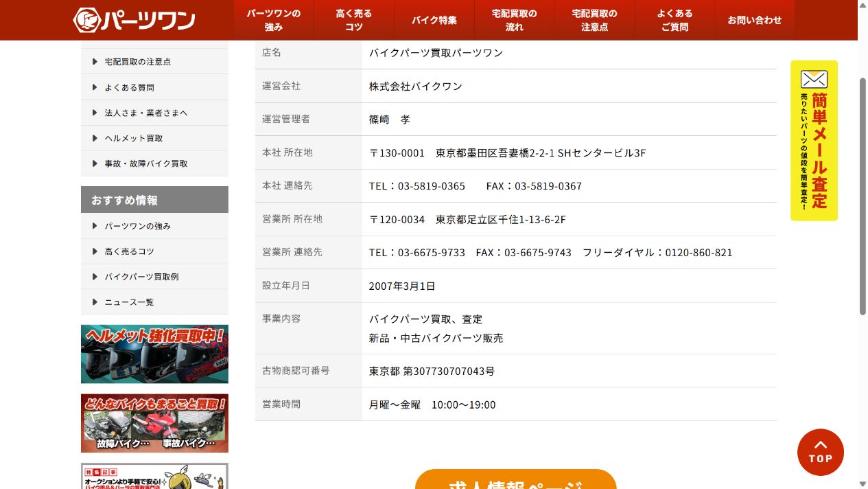Select license number 東京都 第307730707043号
The height and width of the screenshot is (489, 868).
click(x=432, y=372)
